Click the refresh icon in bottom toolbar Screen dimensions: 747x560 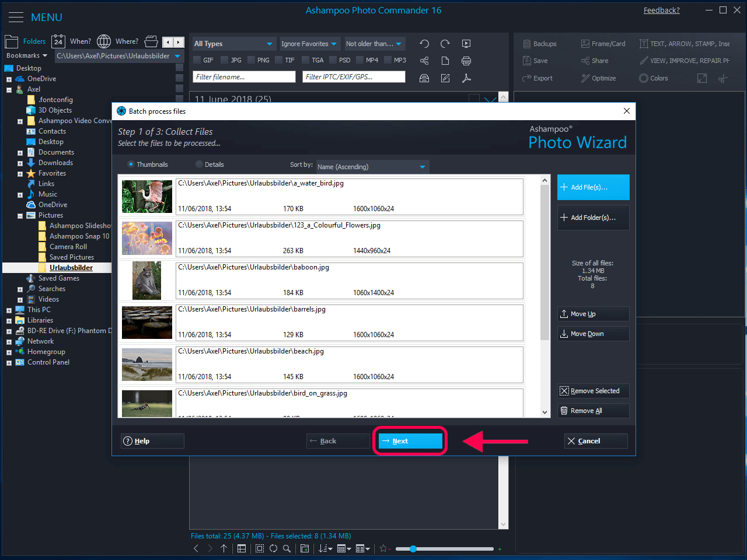(x=273, y=548)
